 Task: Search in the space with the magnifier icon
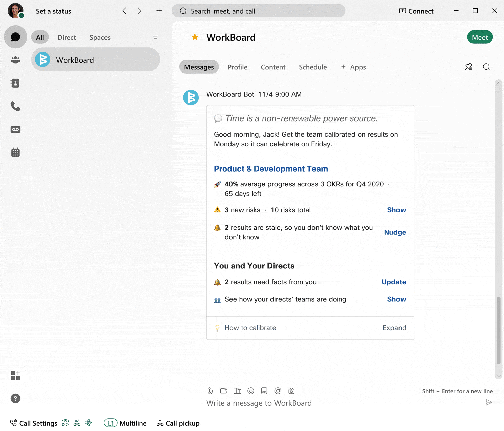pyautogui.click(x=486, y=67)
